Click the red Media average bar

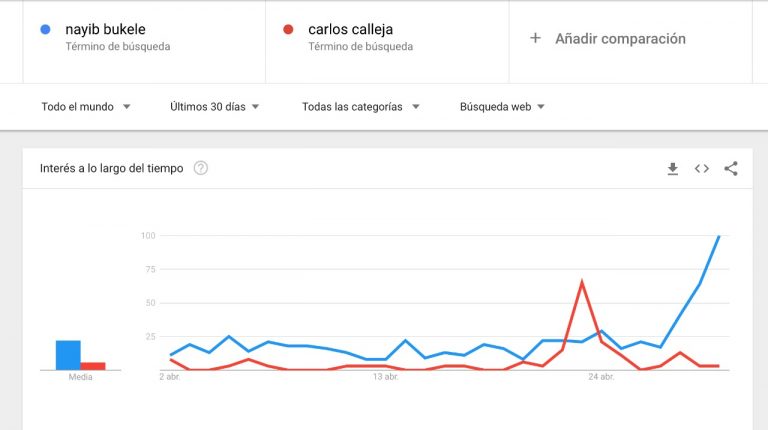[x=93, y=366]
